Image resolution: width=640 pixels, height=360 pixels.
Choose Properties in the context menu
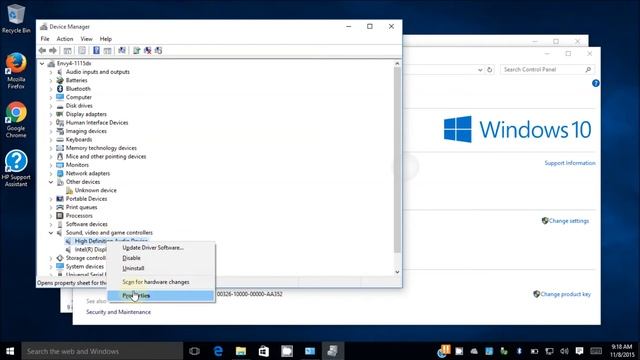pos(161,296)
